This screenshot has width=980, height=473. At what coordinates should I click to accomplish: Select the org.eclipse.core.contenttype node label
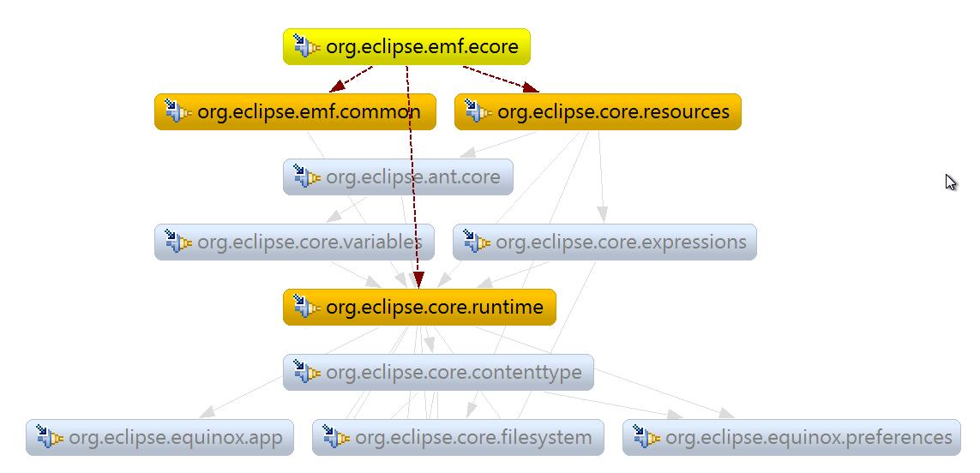tap(454, 373)
